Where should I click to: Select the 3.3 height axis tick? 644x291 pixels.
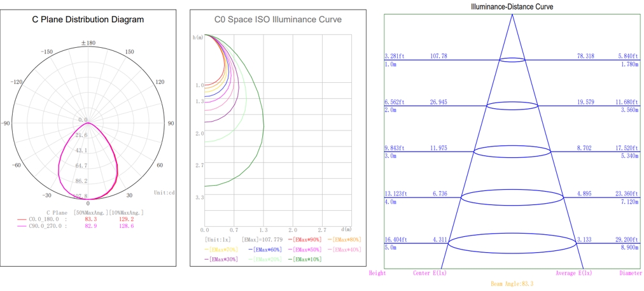(200, 197)
